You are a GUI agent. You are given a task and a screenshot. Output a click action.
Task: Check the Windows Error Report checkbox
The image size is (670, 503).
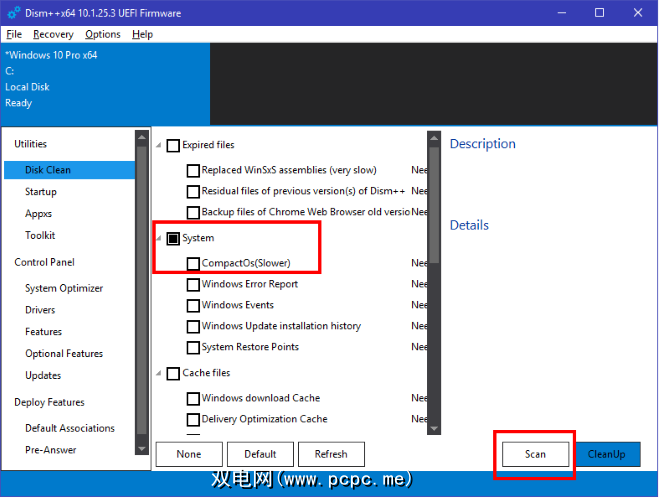pos(193,285)
